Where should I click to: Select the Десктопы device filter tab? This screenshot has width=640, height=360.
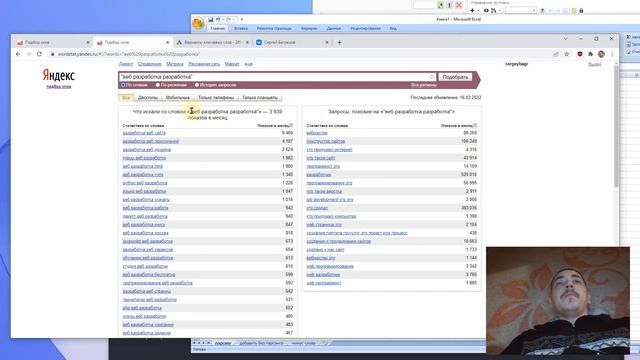pyautogui.click(x=148, y=98)
